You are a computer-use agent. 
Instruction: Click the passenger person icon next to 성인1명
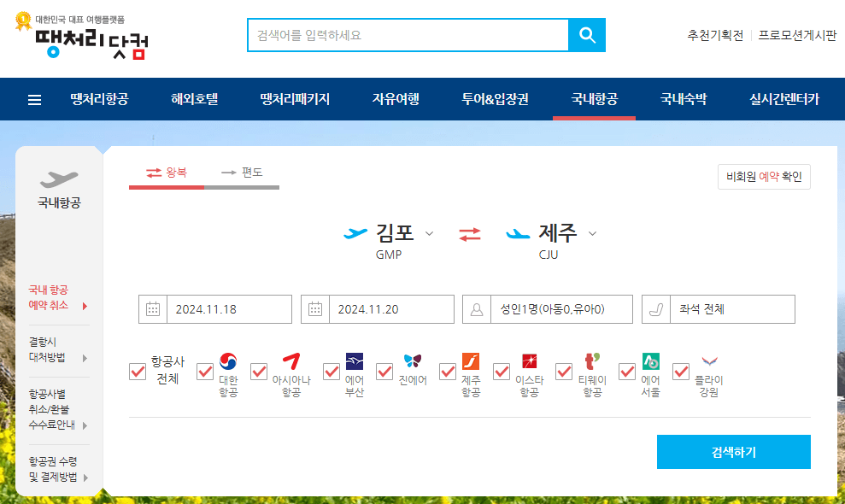click(x=477, y=308)
